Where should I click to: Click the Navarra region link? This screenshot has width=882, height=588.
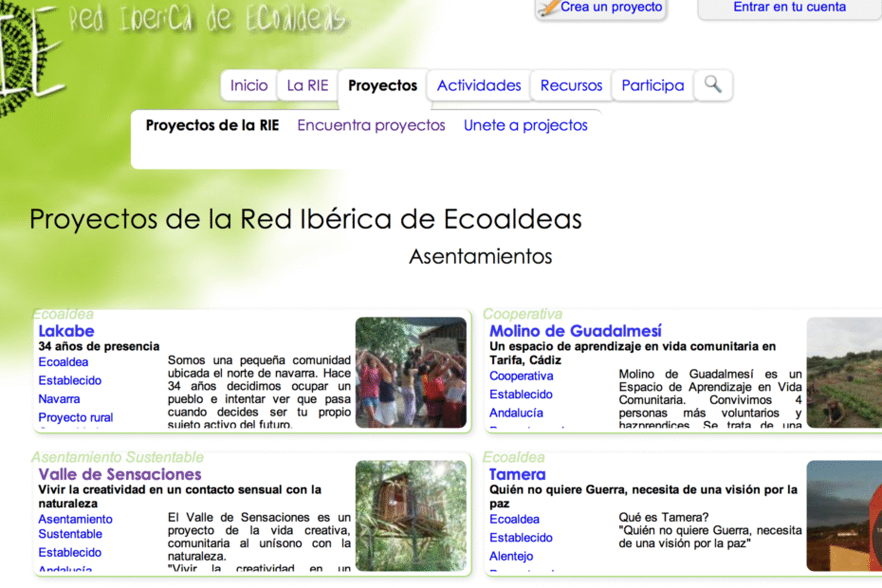coord(59,399)
